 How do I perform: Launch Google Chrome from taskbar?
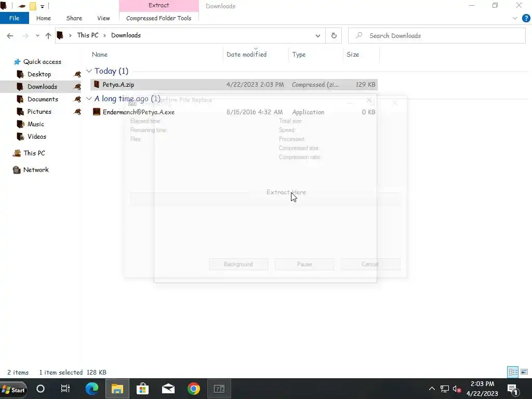click(193, 389)
